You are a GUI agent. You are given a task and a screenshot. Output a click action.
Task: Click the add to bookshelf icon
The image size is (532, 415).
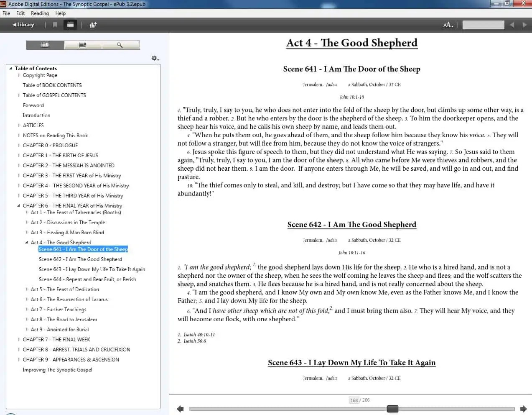coord(93,25)
